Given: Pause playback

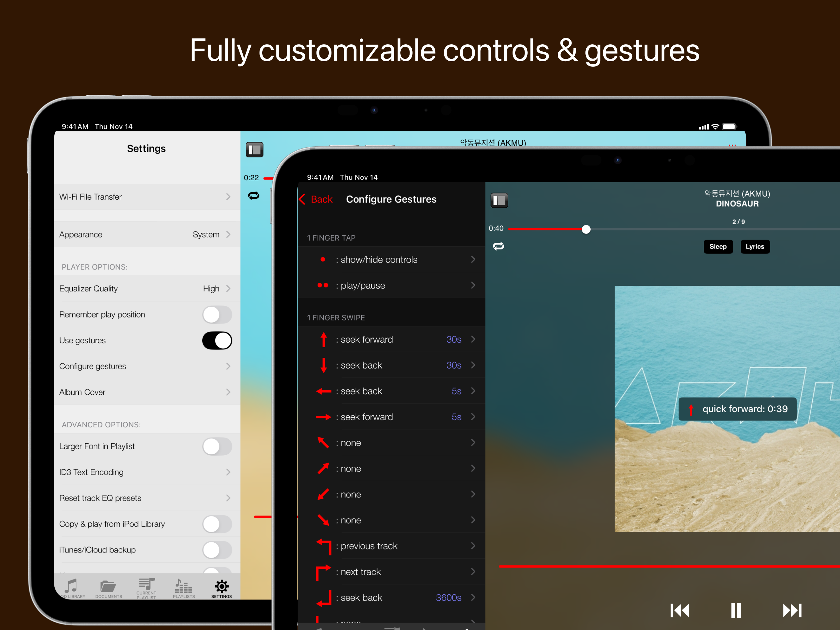Looking at the screenshot, I should pos(736,611).
